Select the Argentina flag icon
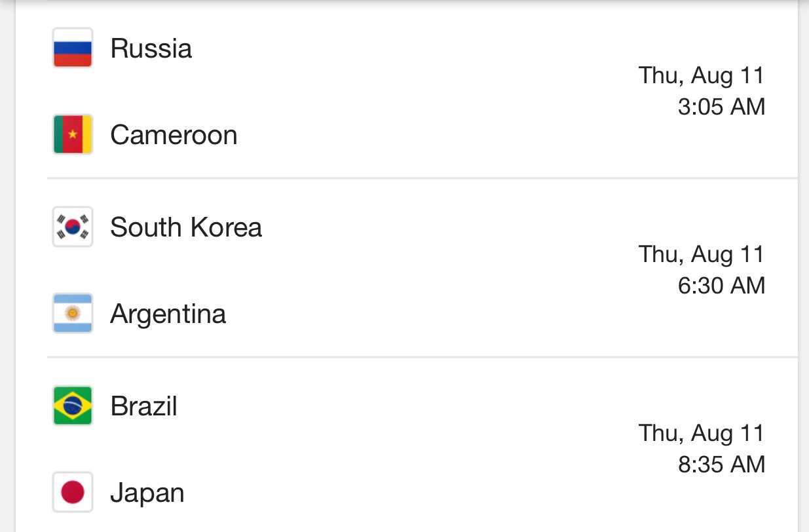Screen dimensions: 809x532 (73, 314)
